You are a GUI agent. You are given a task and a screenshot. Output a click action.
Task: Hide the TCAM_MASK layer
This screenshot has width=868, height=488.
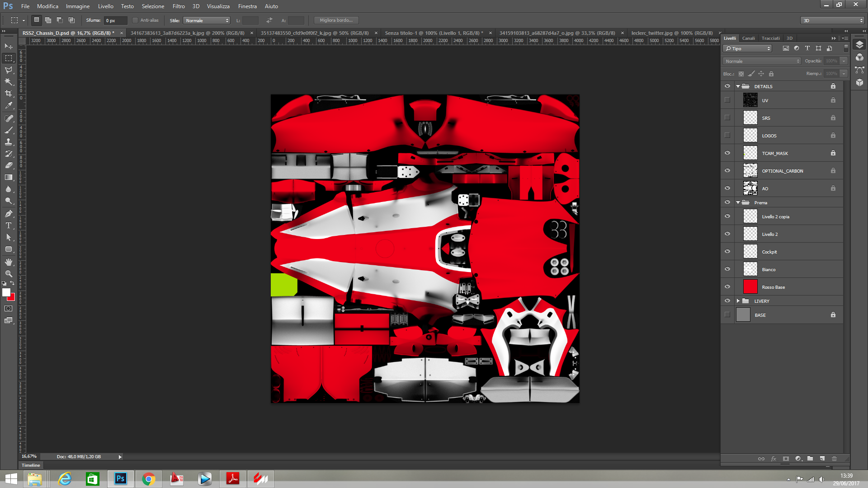coord(727,153)
